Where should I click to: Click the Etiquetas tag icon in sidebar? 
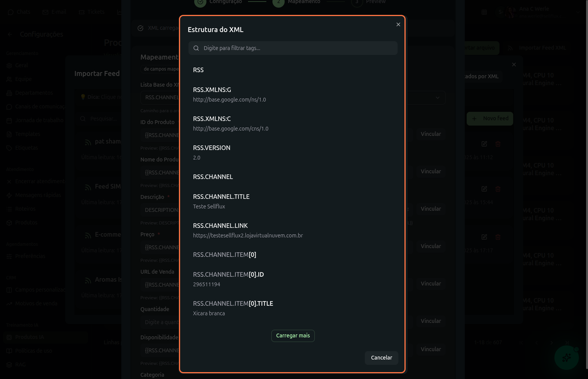click(x=10, y=148)
